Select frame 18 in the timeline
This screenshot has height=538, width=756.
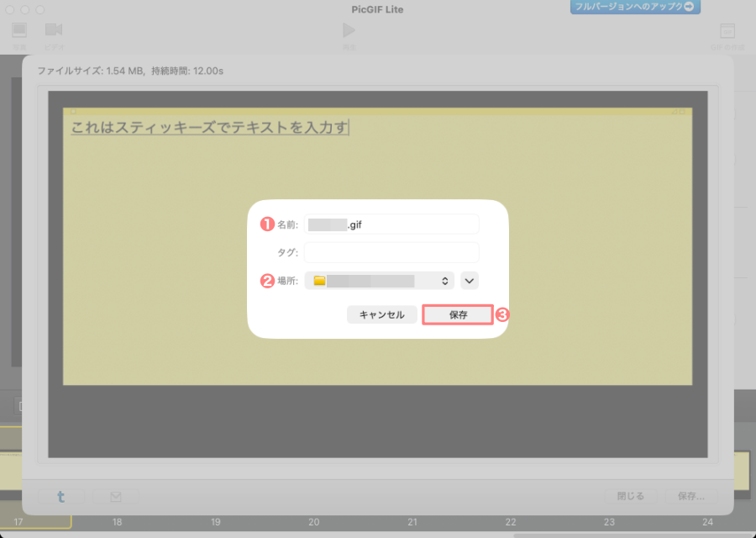[x=117, y=522]
